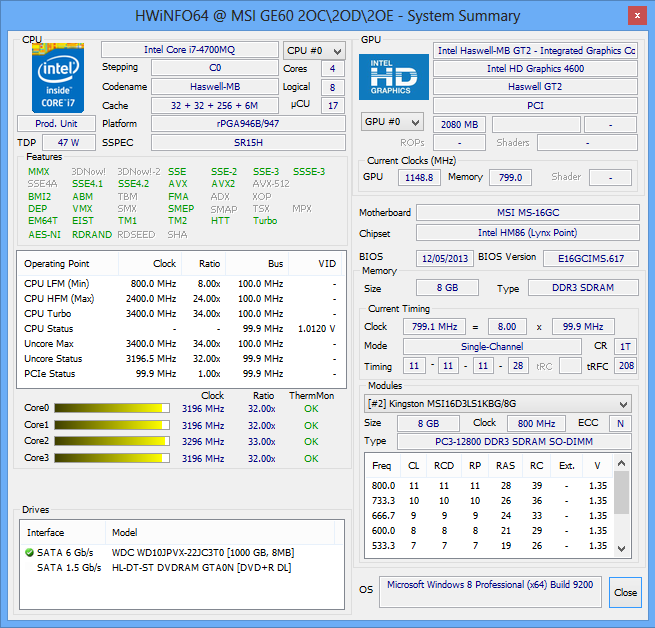Click the 1.0120 V CPU status voltage
The height and width of the screenshot is (628, 655).
(x=317, y=329)
